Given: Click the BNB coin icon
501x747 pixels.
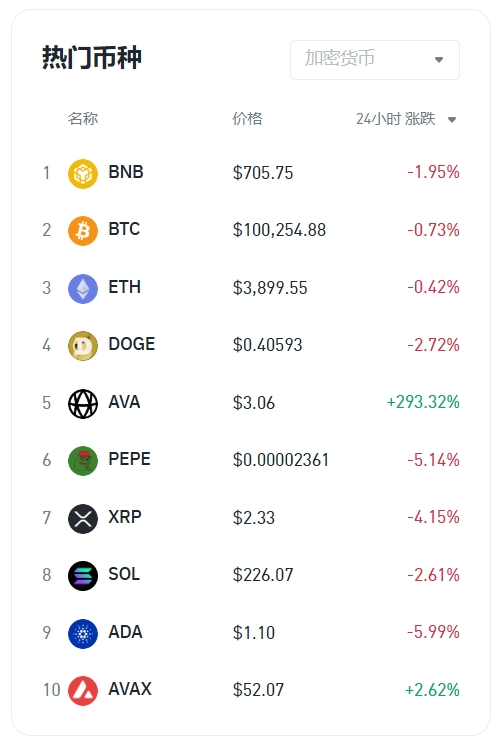Looking at the screenshot, I should pyautogui.click(x=83, y=174).
